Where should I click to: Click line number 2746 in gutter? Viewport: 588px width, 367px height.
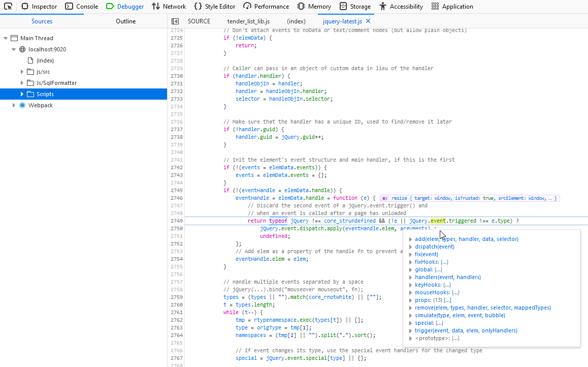pos(177,198)
